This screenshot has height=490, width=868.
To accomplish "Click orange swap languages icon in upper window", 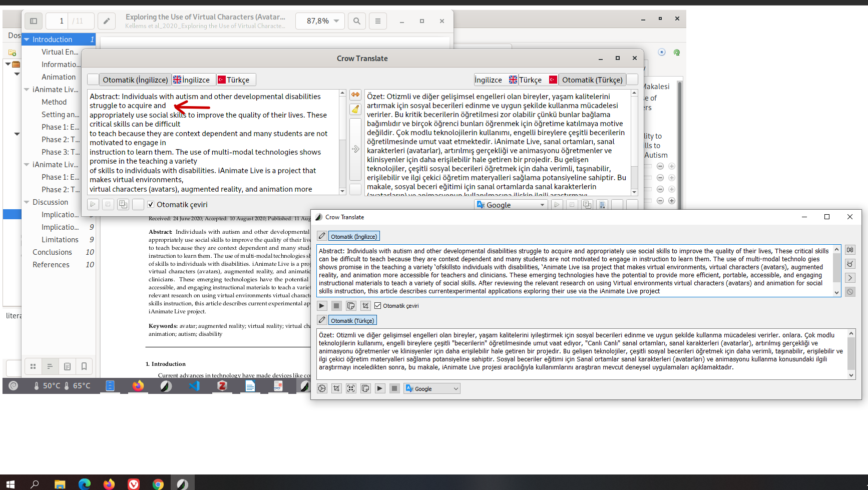I will click(x=355, y=95).
